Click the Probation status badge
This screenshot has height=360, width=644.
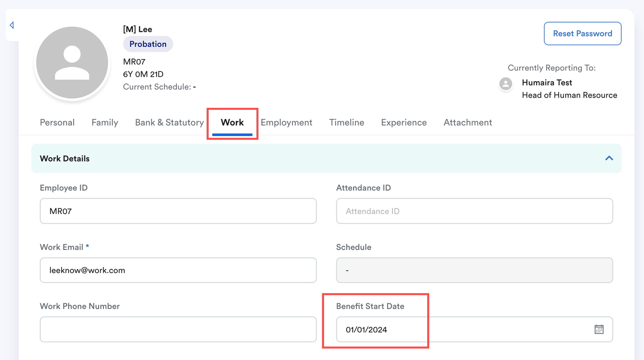tap(148, 44)
